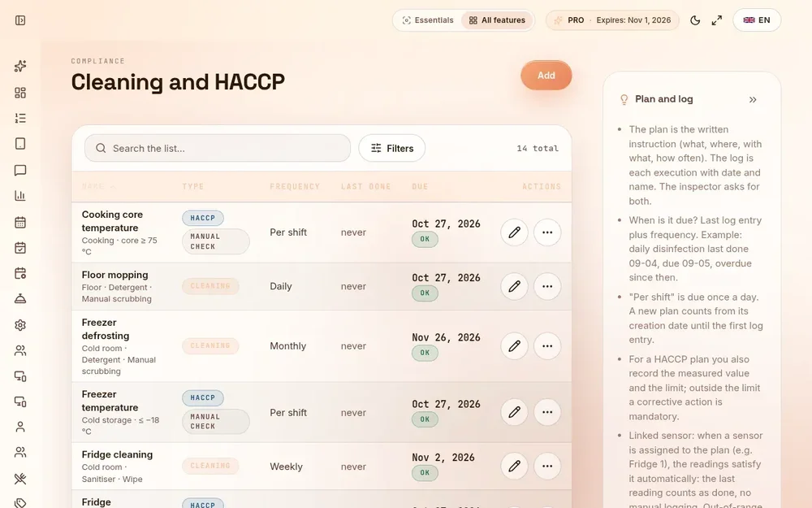The width and height of the screenshot is (812, 508).
Task: Open more actions for Freezer temperature
Action: pos(547,412)
